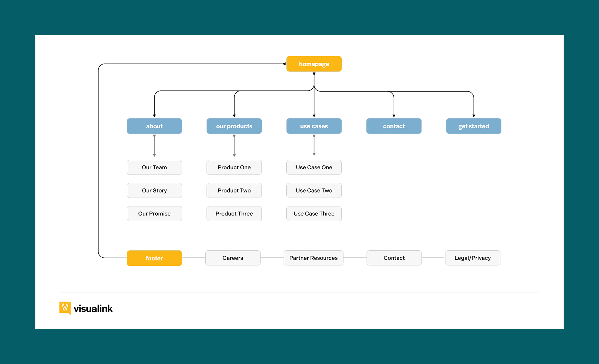The height and width of the screenshot is (364, 599).
Task: Click the visualink logo icon
Action: [x=65, y=308]
